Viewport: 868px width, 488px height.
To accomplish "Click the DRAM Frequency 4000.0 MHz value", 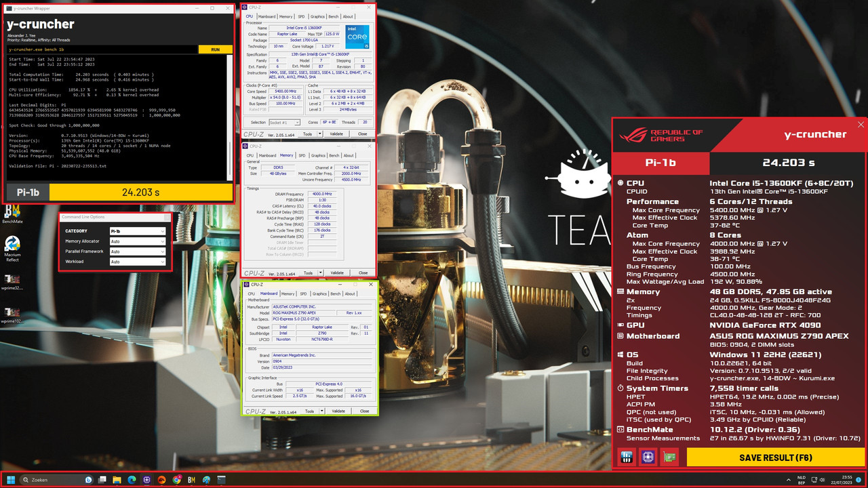I will coord(322,194).
